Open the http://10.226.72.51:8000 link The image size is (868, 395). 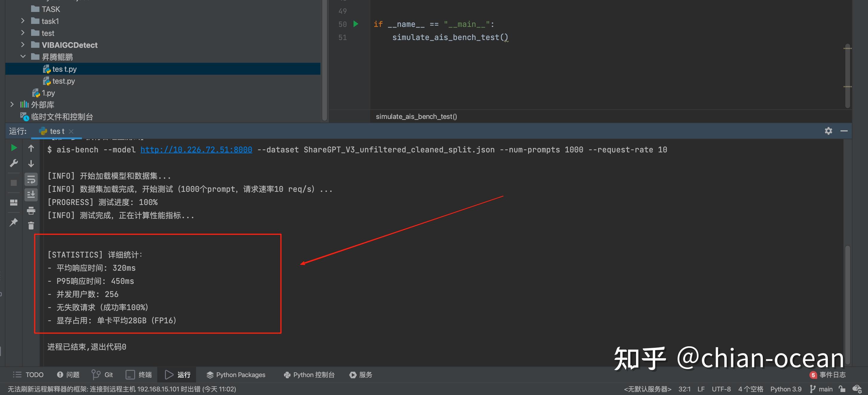(196, 149)
